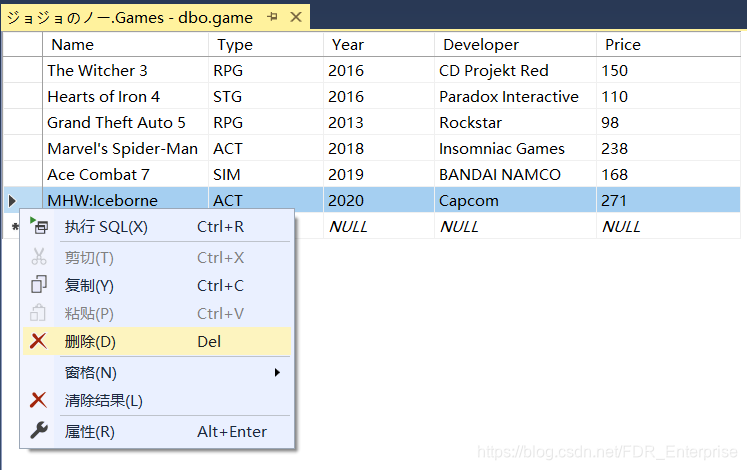
Task: Click the 'SIM' type cell
Action: click(266, 175)
